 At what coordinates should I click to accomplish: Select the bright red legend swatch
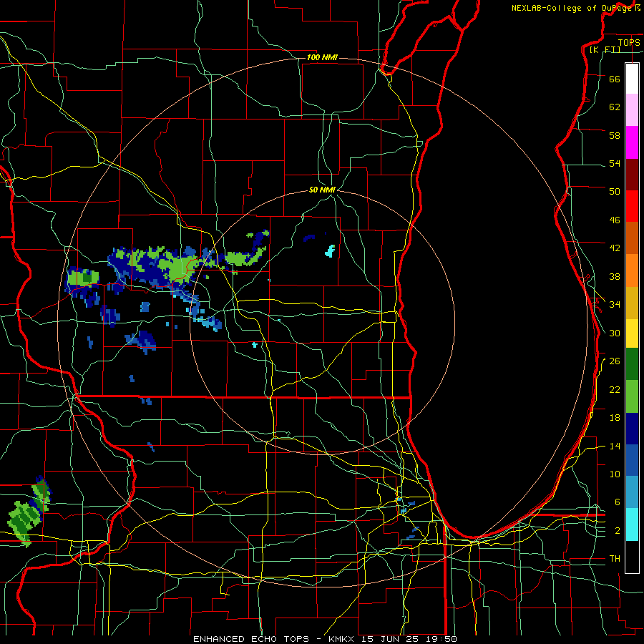tap(632, 207)
